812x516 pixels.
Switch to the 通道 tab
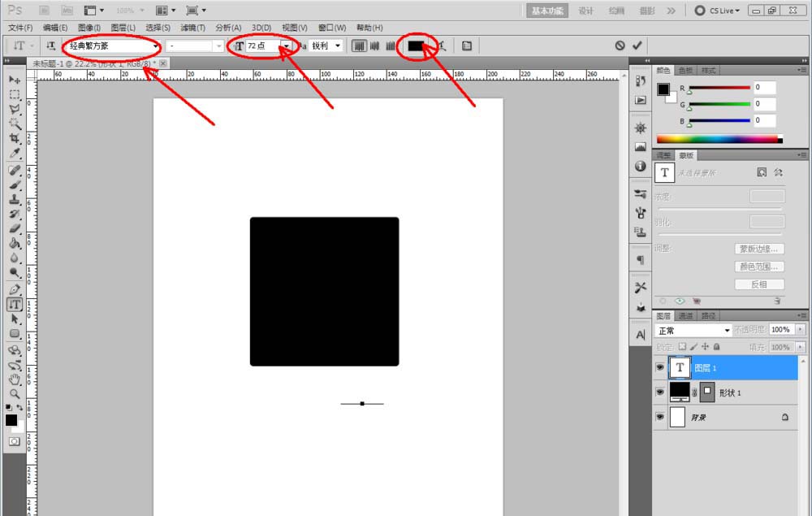[685, 315]
